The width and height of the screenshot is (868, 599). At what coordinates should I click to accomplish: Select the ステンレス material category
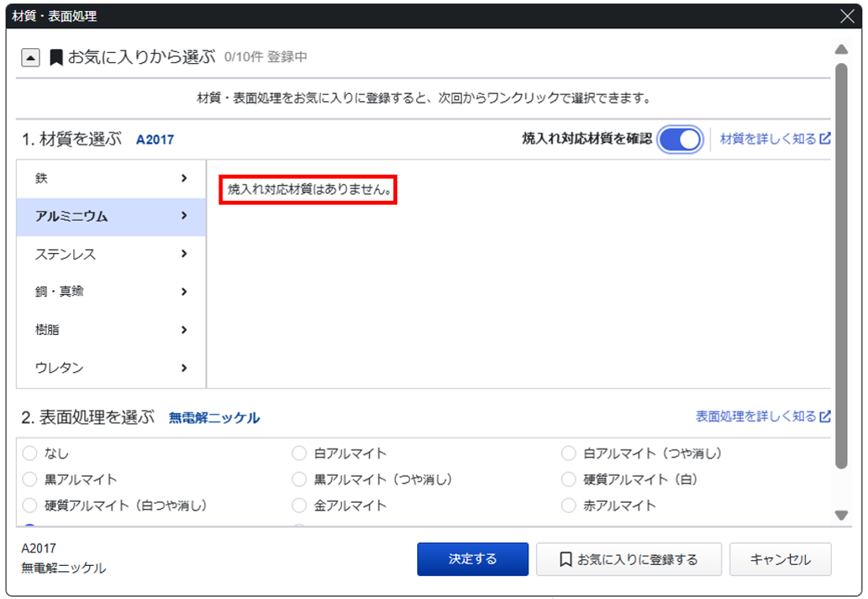111,254
